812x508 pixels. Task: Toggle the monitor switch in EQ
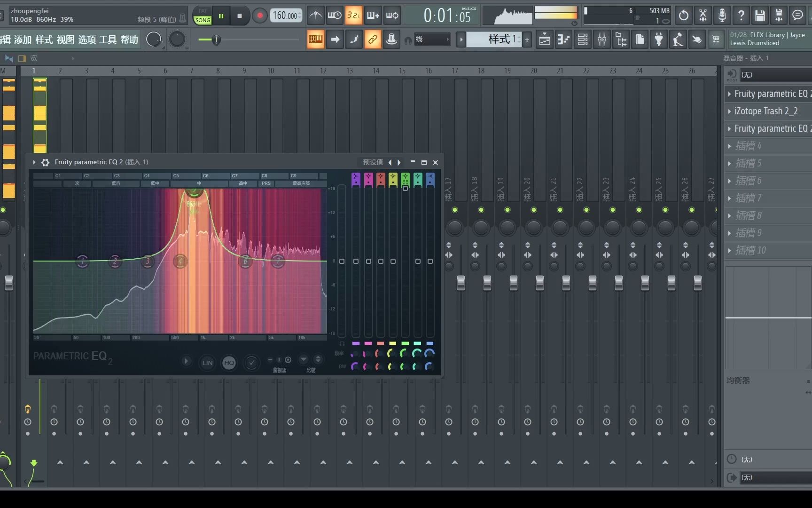click(x=279, y=360)
